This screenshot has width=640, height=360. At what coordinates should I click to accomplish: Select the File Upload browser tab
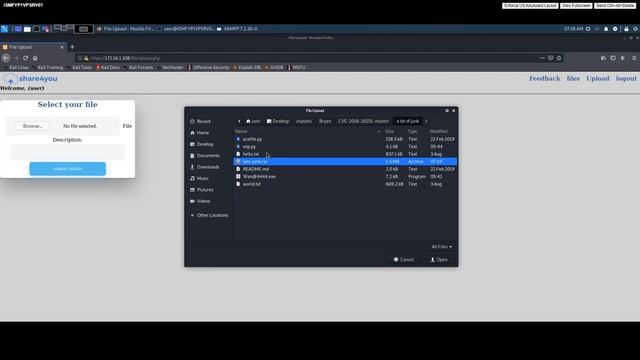33,47
